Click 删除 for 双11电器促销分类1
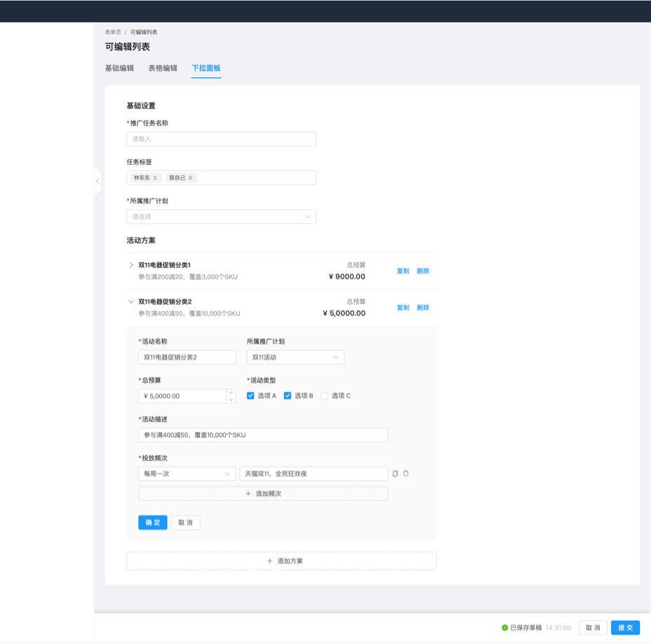The height and width of the screenshot is (644, 651). tap(422, 271)
